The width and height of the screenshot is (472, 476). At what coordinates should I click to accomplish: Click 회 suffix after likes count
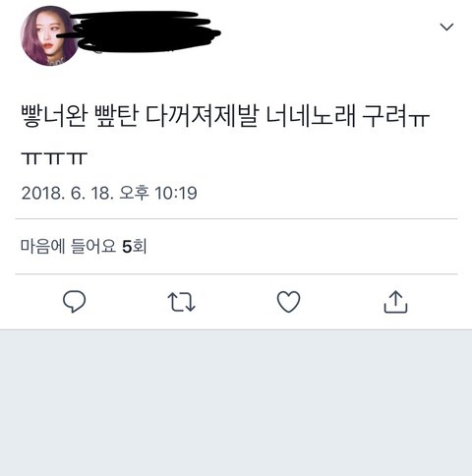click(140, 247)
